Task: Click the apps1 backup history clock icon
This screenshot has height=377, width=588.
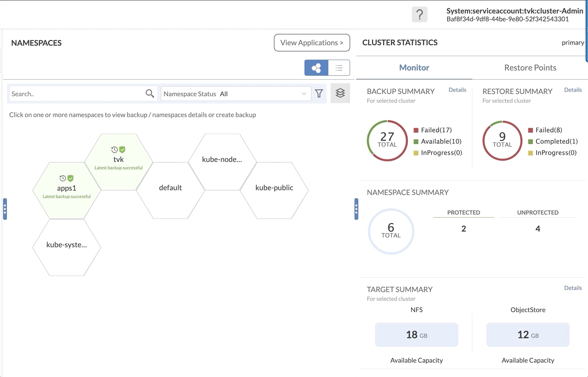Action: (x=63, y=178)
